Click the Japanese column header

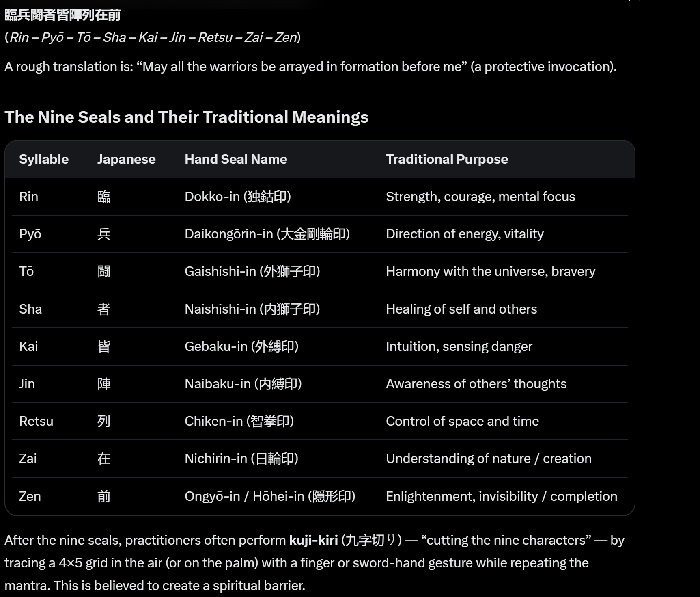tap(126, 159)
